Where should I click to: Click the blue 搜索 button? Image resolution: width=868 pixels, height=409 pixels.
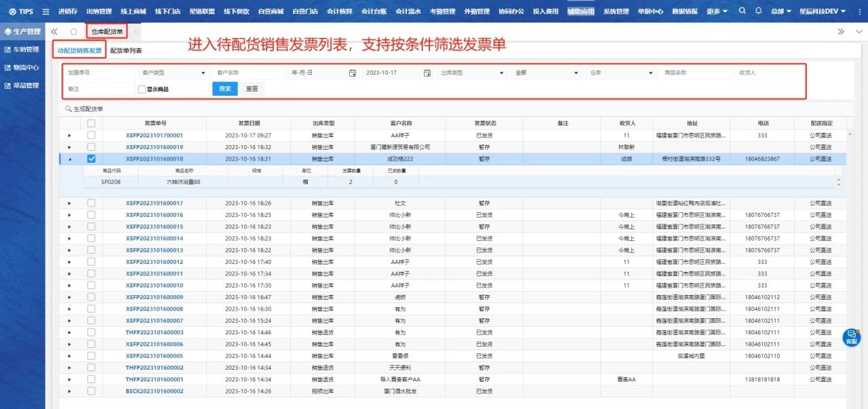(224, 89)
